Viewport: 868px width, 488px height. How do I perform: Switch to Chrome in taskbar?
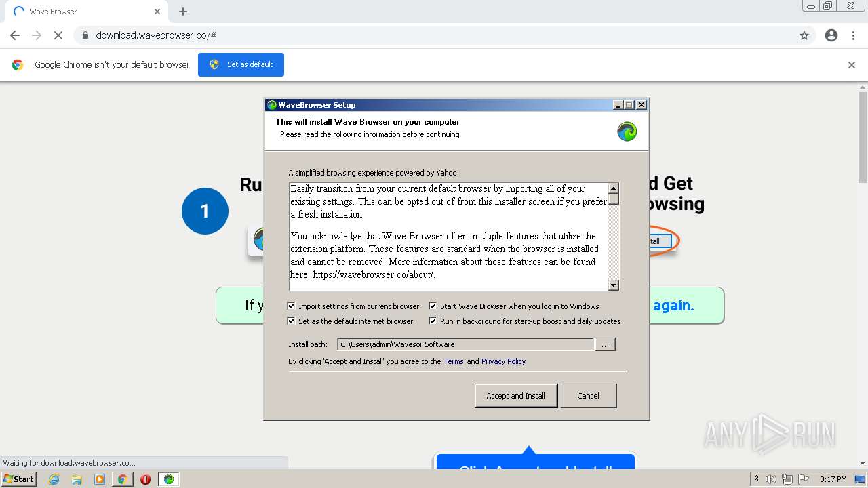pyautogui.click(x=122, y=479)
